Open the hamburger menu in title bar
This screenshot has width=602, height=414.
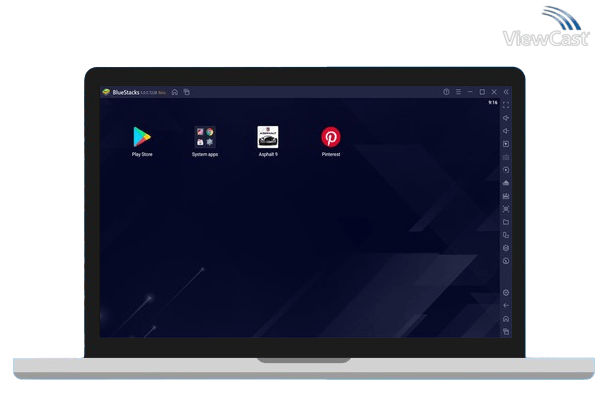tap(458, 92)
